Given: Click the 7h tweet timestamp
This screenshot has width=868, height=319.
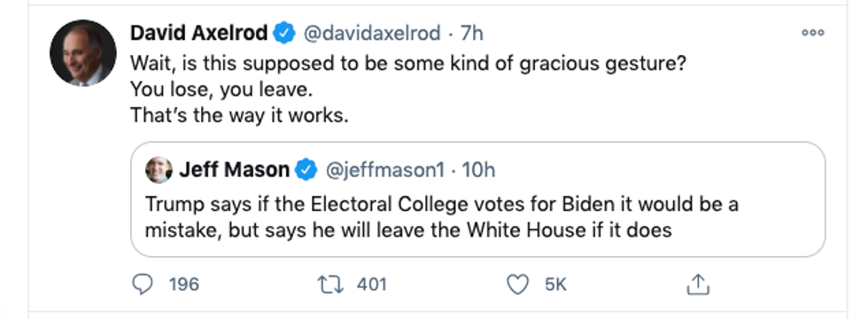Looking at the screenshot, I should point(471,34).
